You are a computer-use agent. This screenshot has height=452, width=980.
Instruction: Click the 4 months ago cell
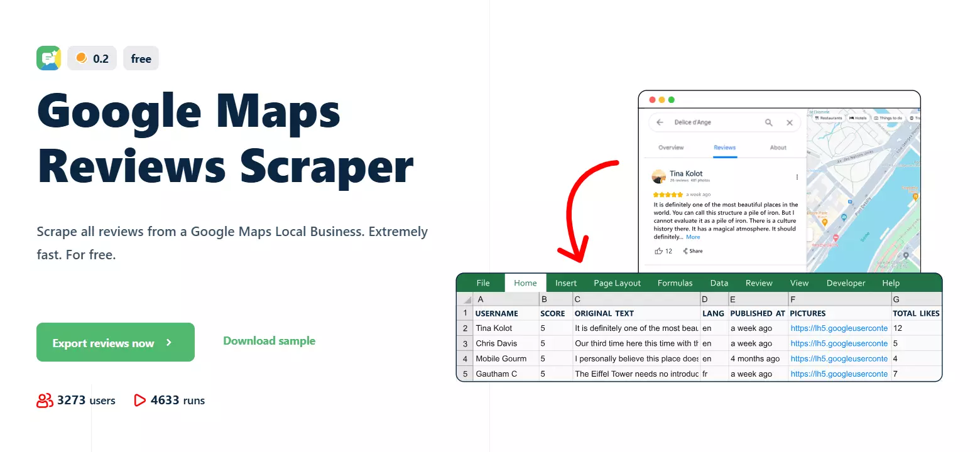click(758, 359)
